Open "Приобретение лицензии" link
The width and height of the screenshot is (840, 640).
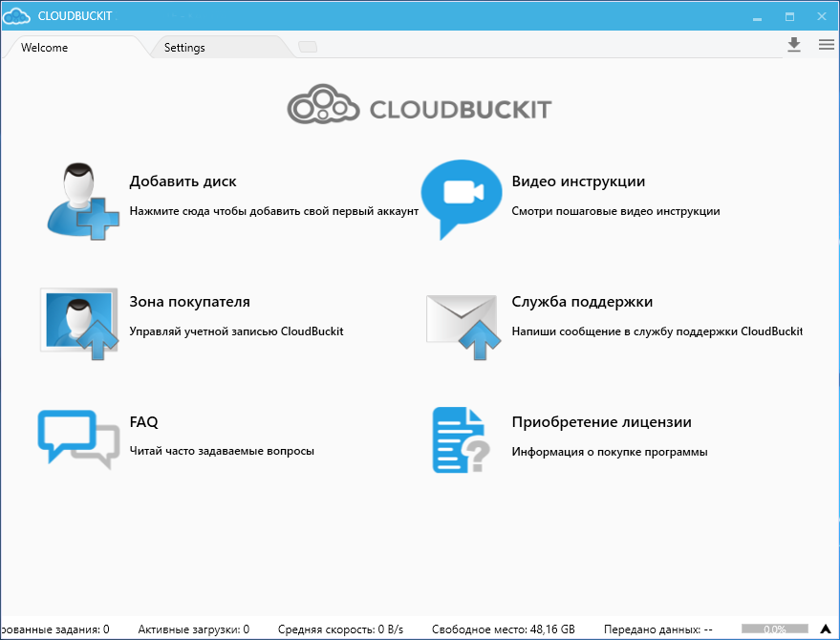pyautogui.click(x=601, y=422)
